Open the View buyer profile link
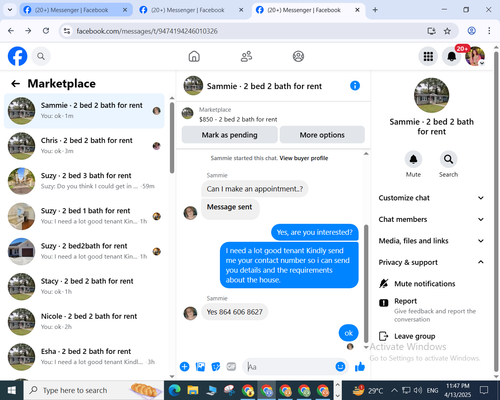This screenshot has width=500, height=400. coord(304,158)
